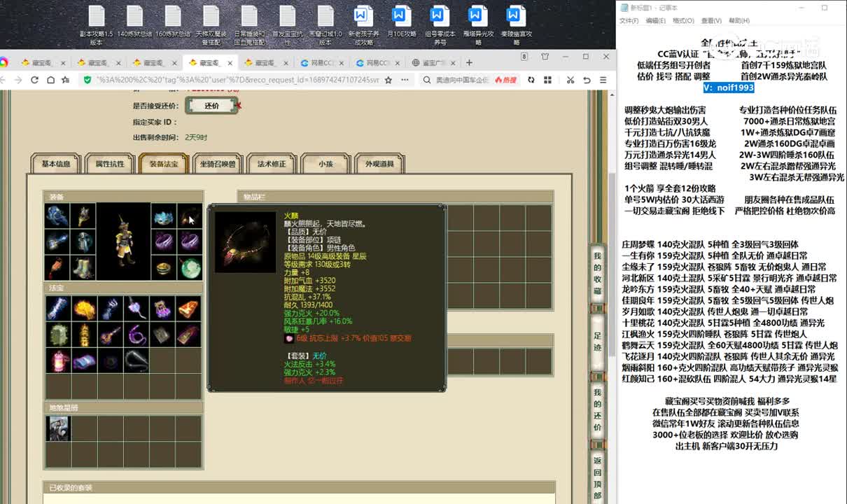Open the browser hamburger main menu
This screenshot has height=504, width=847.
[603, 80]
